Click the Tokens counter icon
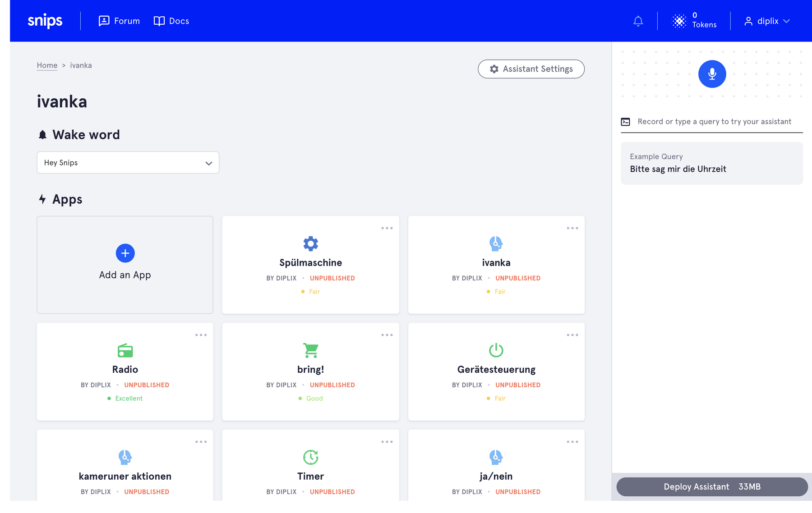The height and width of the screenshot is (513, 812). click(x=679, y=21)
